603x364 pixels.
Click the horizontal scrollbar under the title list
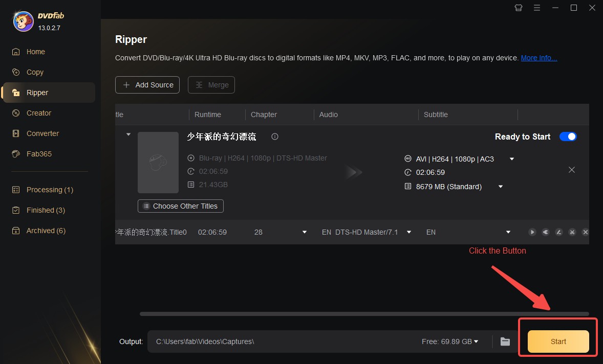tap(364, 314)
